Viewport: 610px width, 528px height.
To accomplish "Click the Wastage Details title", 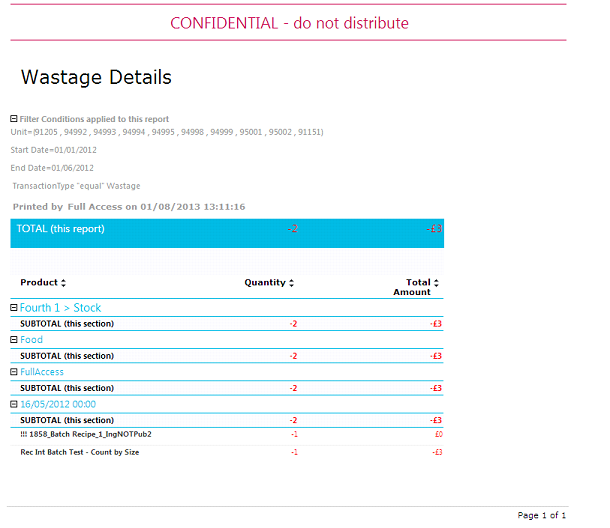I will (x=96, y=77).
